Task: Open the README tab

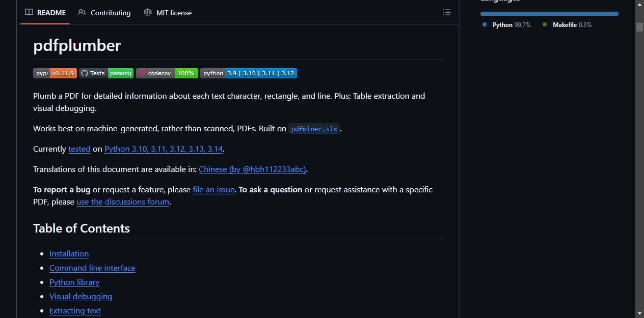Action: coord(45,13)
